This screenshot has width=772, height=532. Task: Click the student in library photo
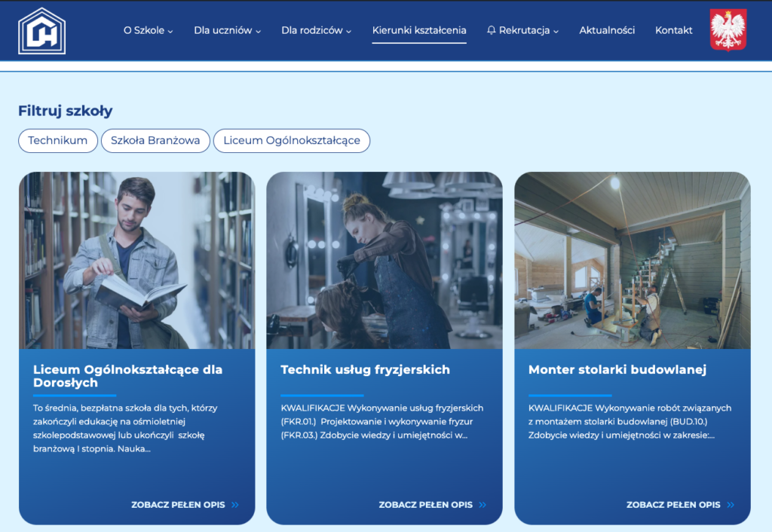pos(136,260)
